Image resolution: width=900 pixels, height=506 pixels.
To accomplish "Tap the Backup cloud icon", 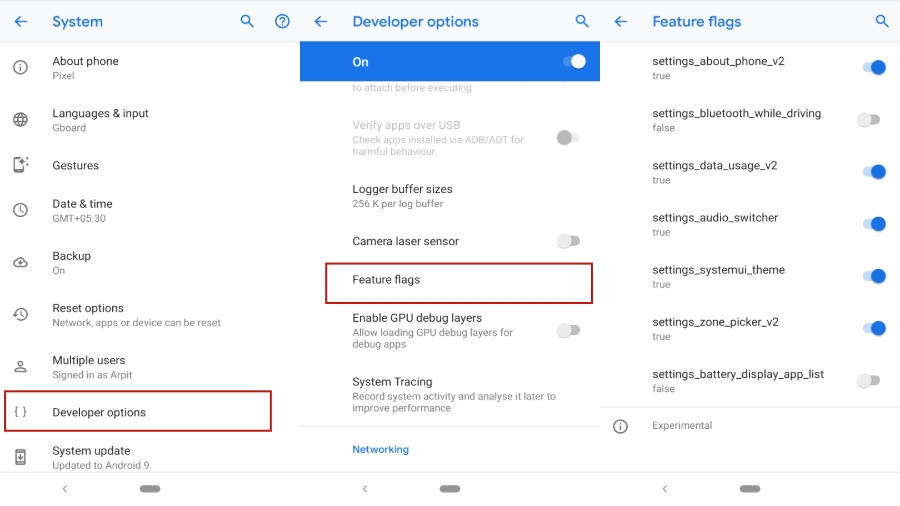I will pos(20,263).
